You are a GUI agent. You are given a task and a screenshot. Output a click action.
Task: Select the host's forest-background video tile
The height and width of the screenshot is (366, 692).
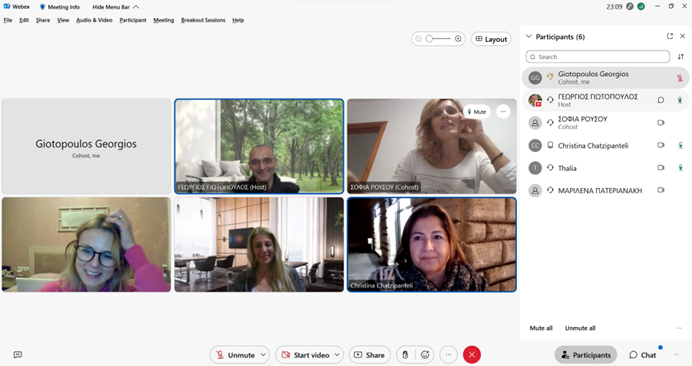coord(259,146)
